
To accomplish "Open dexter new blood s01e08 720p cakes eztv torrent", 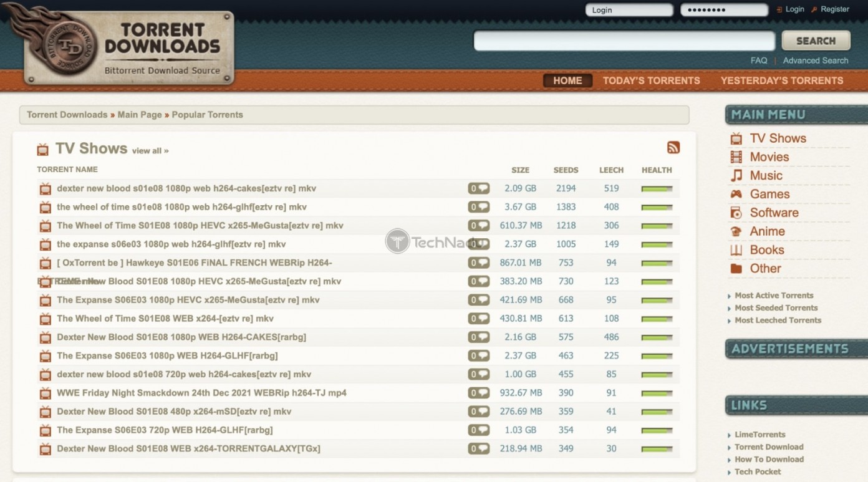I will 184,374.
